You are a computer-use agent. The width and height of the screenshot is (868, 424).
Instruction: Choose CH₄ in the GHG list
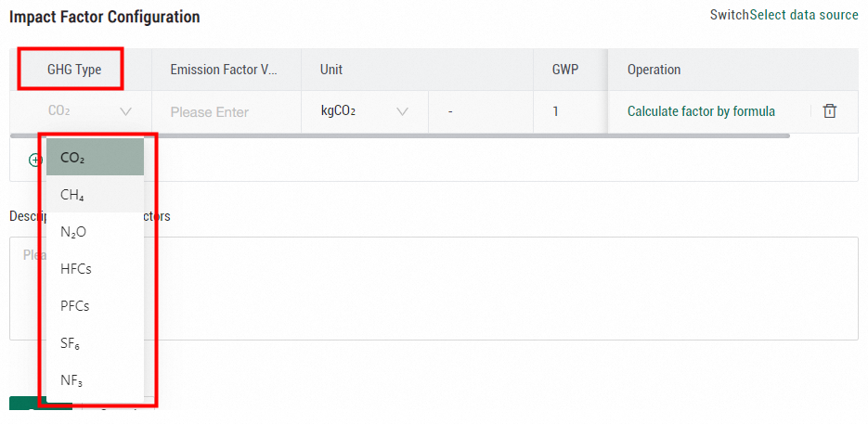point(95,195)
